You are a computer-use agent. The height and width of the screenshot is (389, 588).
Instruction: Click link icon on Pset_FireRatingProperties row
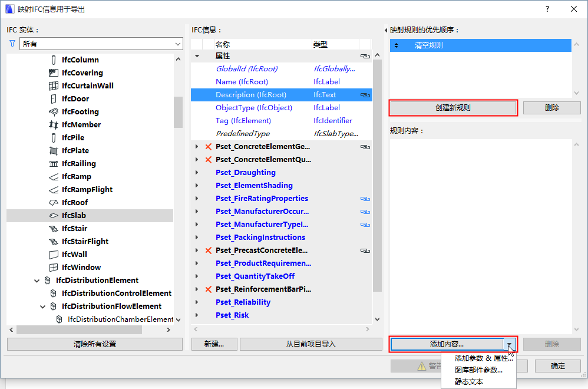[365, 199]
